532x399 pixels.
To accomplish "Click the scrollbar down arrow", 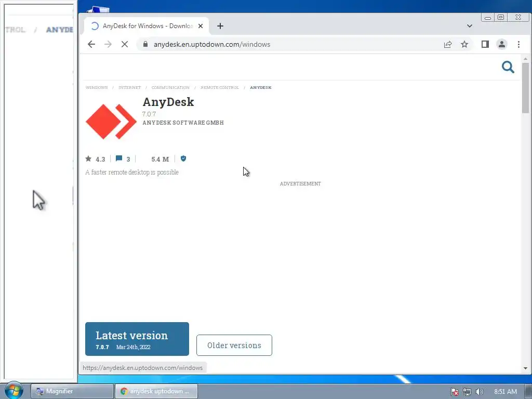I will [525, 368].
